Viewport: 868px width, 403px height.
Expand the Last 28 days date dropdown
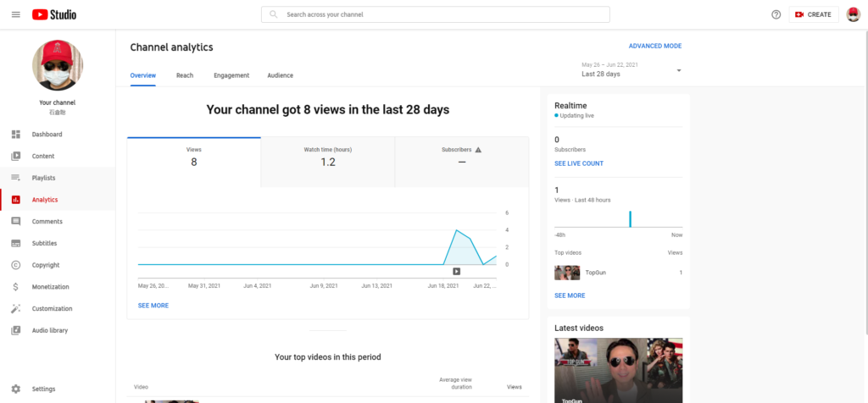(x=632, y=70)
